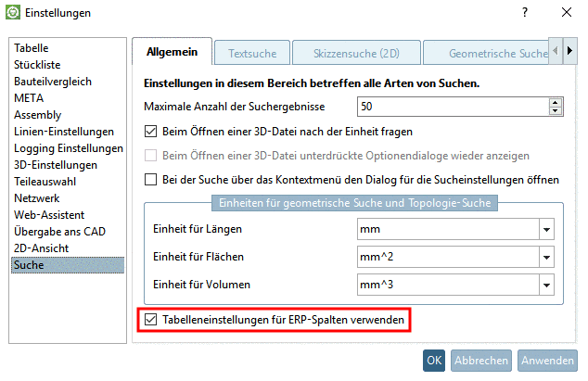Open the Skizzensuche (2D) tab

[x=356, y=54]
